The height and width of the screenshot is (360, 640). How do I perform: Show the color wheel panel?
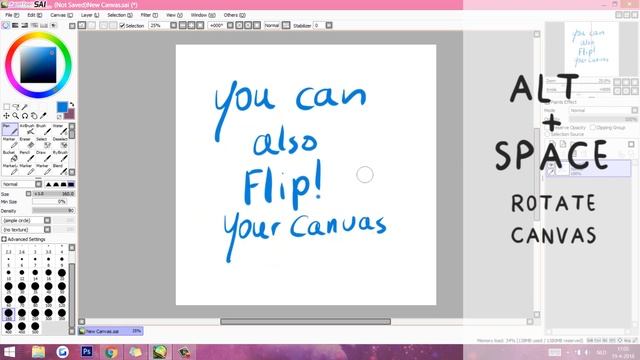[6, 26]
